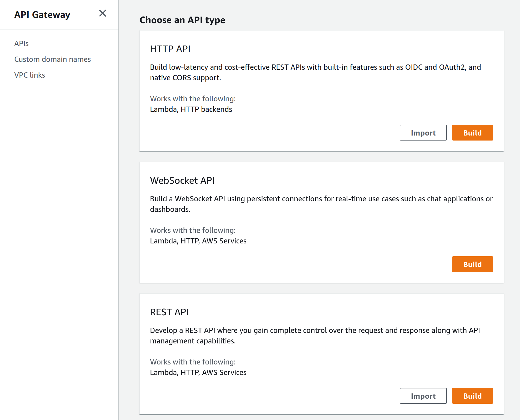Viewport: 520px width, 420px height.
Task: Open the VPC links page
Action: pyautogui.click(x=30, y=75)
